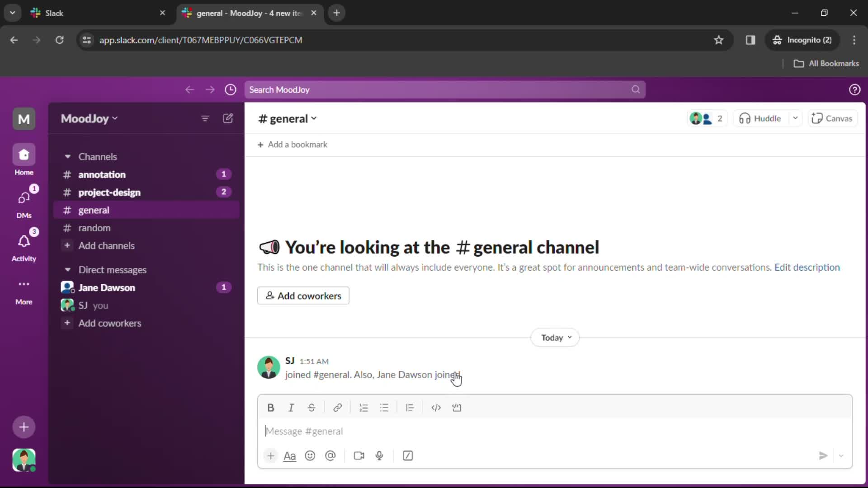The height and width of the screenshot is (488, 868).
Task: Compose a new message
Action: 228,118
